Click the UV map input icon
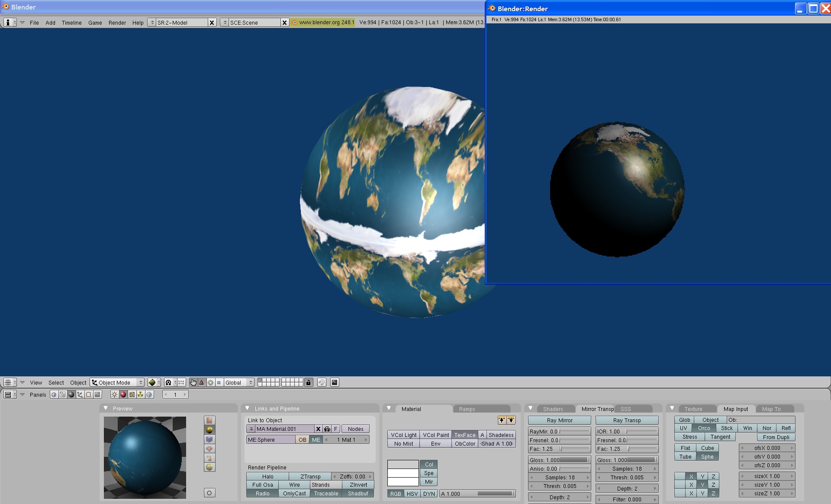 pyautogui.click(x=681, y=428)
